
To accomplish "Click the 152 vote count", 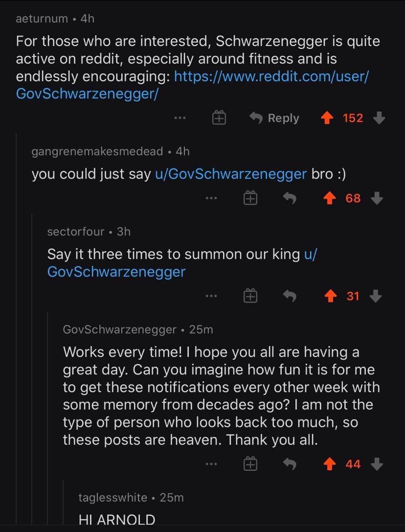I will [353, 117].
